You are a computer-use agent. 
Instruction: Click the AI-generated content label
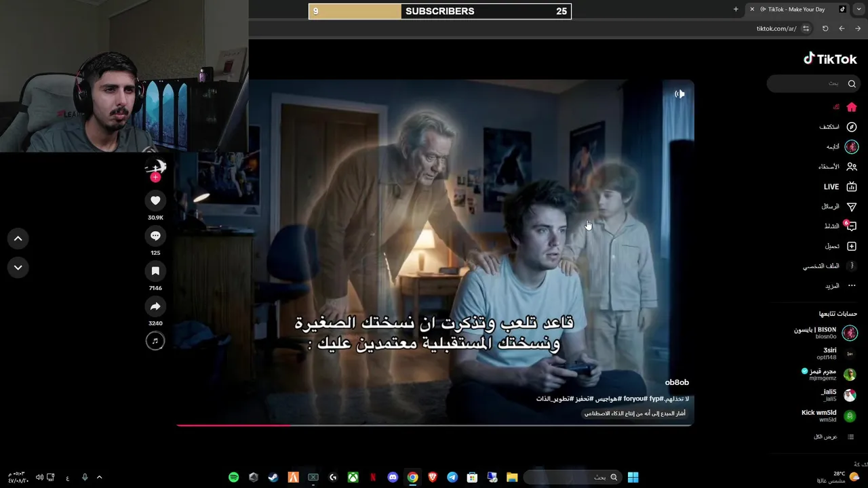pos(635,413)
